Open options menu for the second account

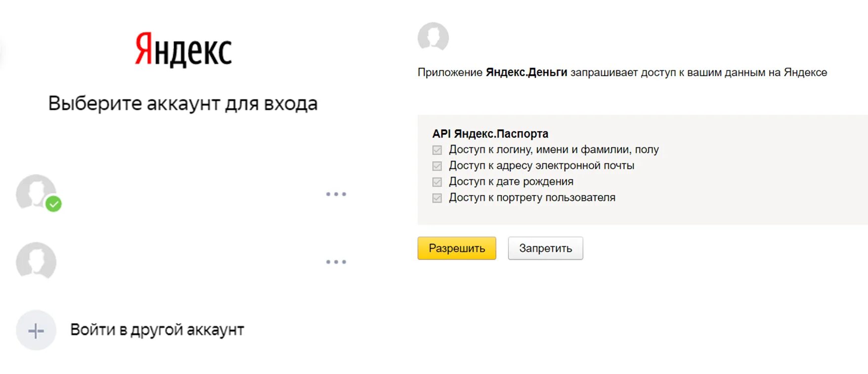(x=336, y=262)
